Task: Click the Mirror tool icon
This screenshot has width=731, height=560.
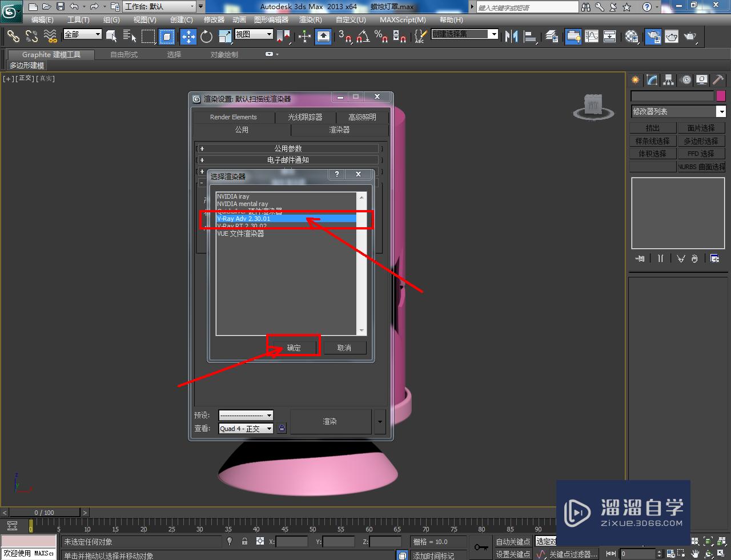Action: coord(511,37)
